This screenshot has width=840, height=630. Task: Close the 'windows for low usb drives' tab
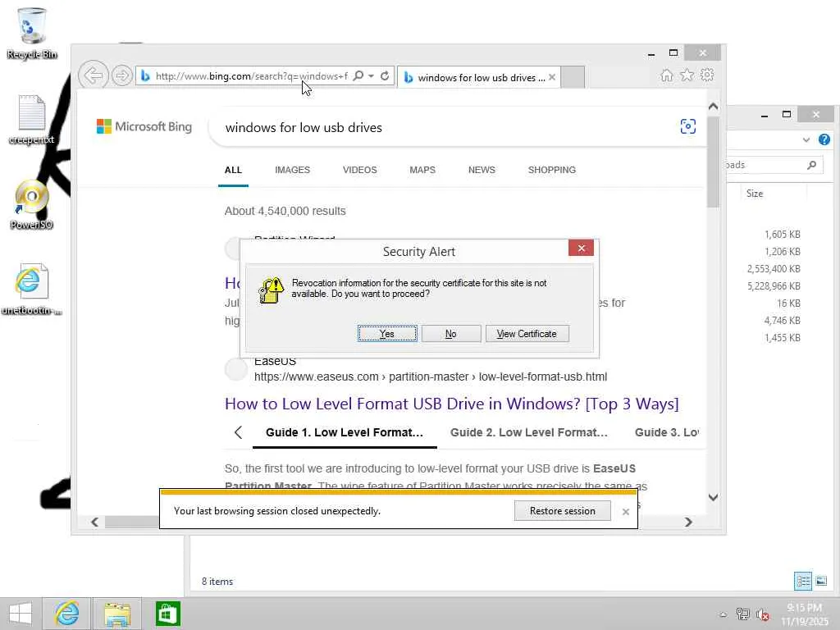click(x=552, y=77)
